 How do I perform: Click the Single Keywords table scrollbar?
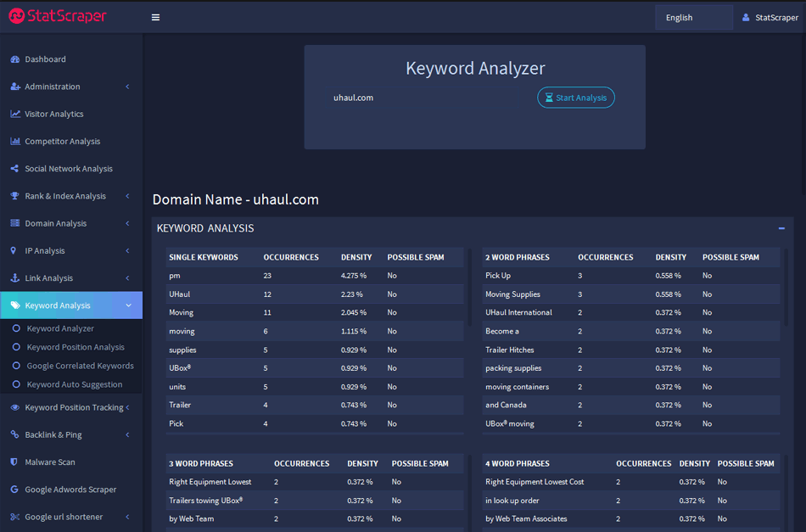click(x=469, y=287)
